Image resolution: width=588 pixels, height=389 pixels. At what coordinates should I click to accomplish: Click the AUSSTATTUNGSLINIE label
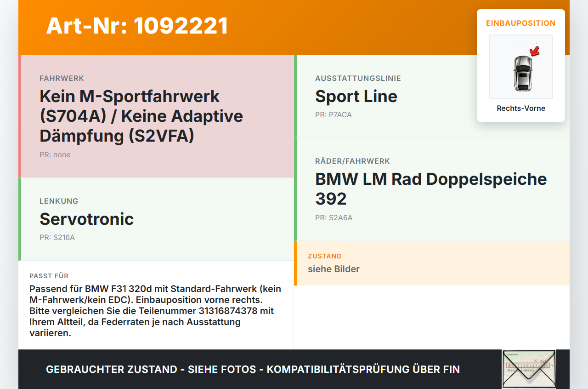(358, 79)
